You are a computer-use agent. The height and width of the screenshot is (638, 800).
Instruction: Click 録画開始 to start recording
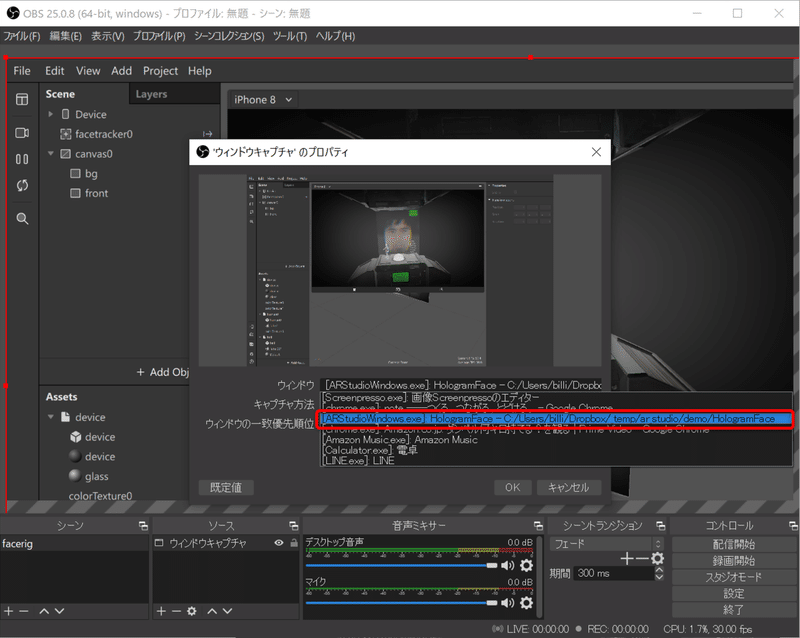coord(734,560)
